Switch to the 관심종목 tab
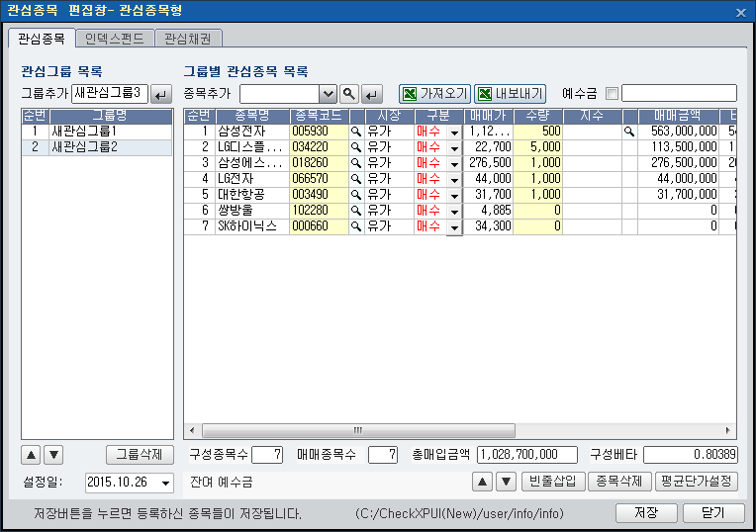This screenshot has height=532, width=756. click(42, 39)
